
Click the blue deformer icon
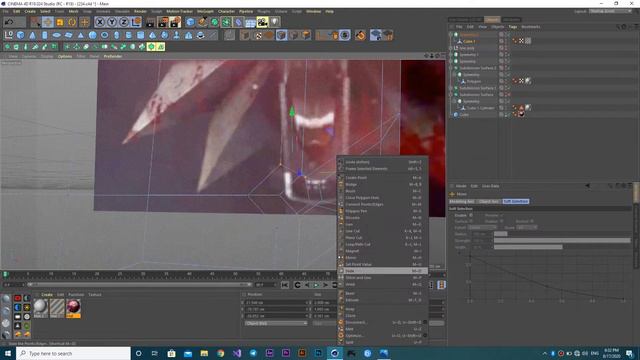click(x=239, y=22)
